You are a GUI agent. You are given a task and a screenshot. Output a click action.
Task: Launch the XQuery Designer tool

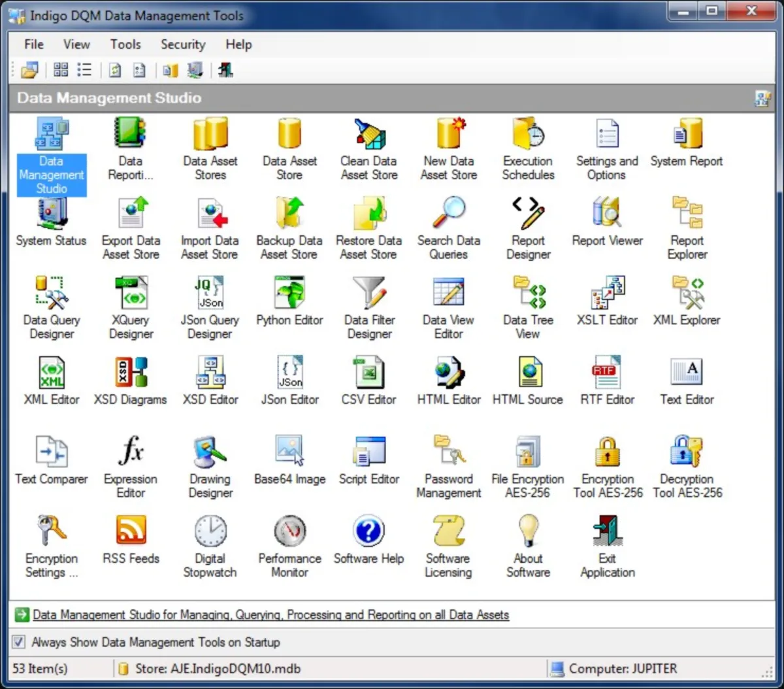[131, 294]
